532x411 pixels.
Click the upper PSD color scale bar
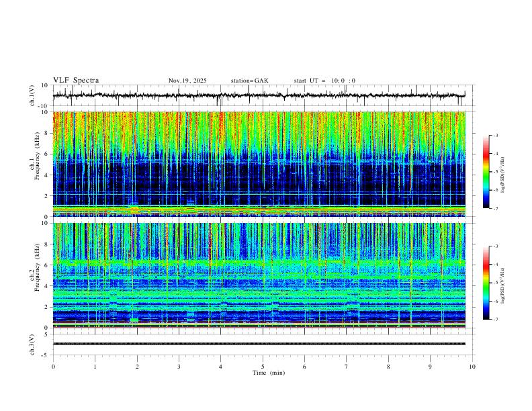[x=486, y=172]
